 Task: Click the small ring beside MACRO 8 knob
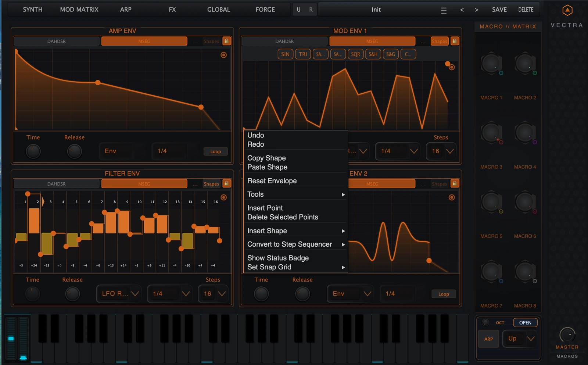535,281
